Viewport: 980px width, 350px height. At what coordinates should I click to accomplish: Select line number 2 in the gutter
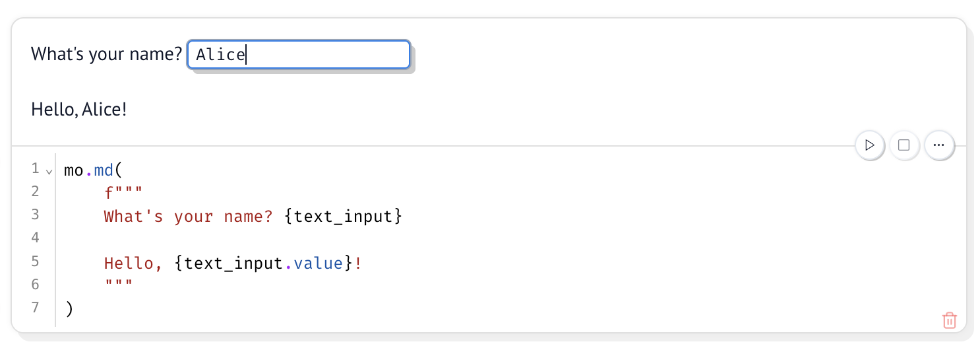(35, 192)
